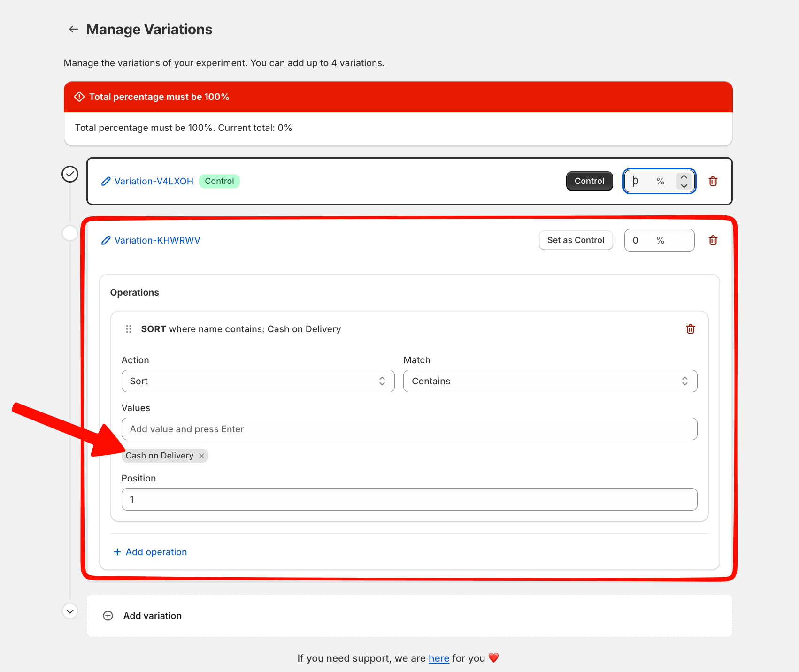This screenshot has width=799, height=672.
Task: Click the plus circle icon for Add variation
Action: click(x=108, y=616)
